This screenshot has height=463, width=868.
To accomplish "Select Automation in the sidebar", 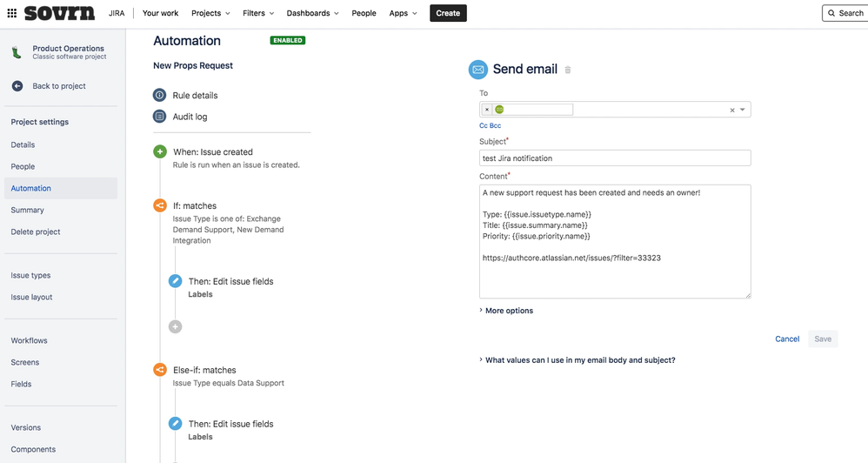I will [x=61, y=188].
